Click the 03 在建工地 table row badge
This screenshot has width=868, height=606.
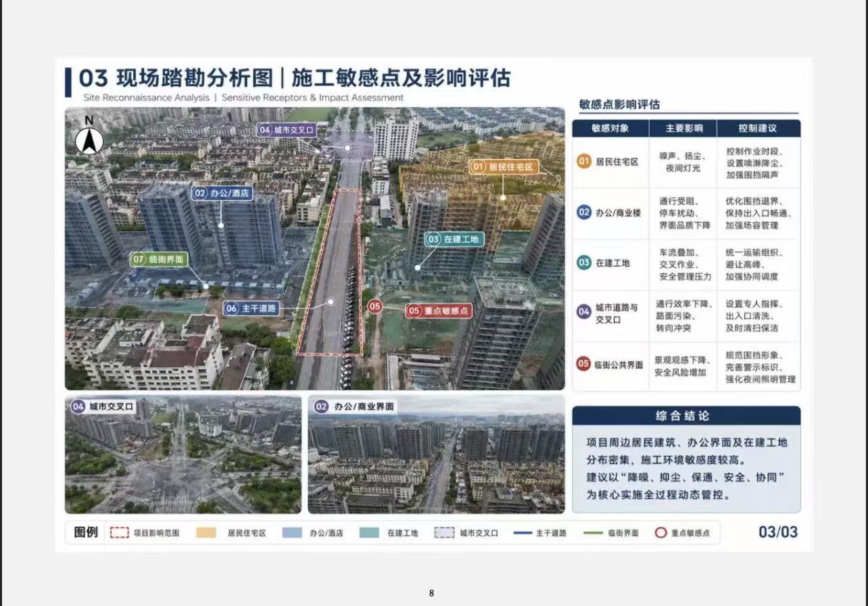[x=583, y=263]
